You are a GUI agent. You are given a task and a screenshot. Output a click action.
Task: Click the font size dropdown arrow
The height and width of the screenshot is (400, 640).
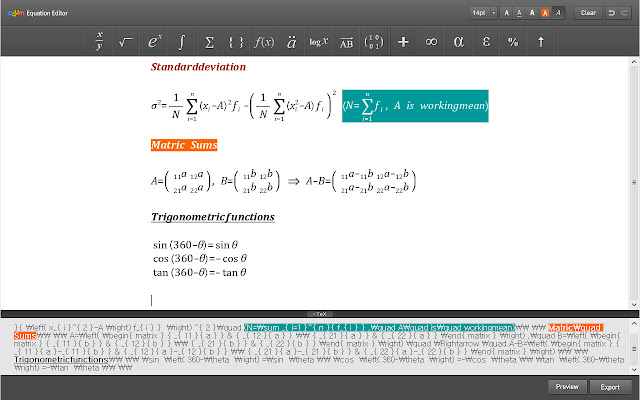493,13
